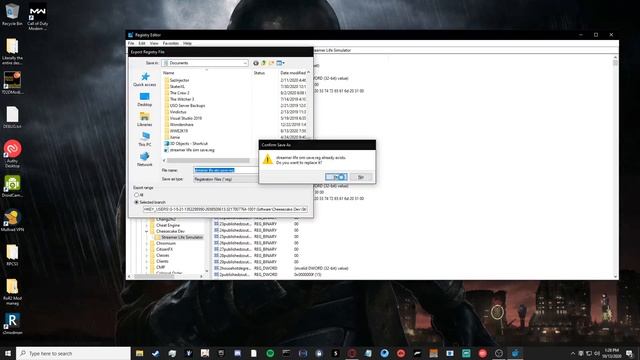Select Streamer Life Simulator tree key
Viewport: 640px width, 360px height.
(x=182, y=237)
